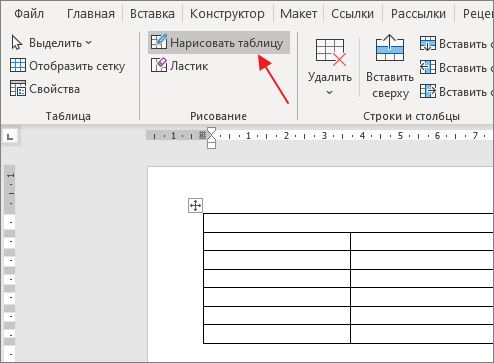494x363 pixels.
Task: Click the Удалить table icon
Action: (331, 52)
